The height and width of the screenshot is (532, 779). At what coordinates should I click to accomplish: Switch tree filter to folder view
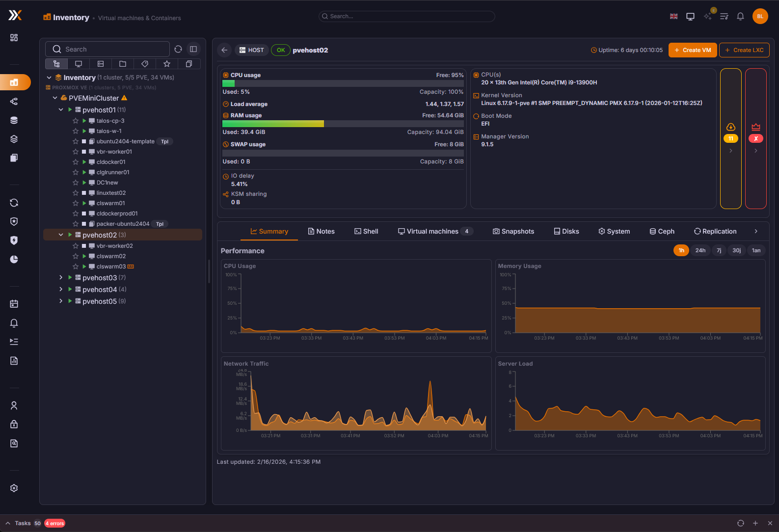(123, 64)
